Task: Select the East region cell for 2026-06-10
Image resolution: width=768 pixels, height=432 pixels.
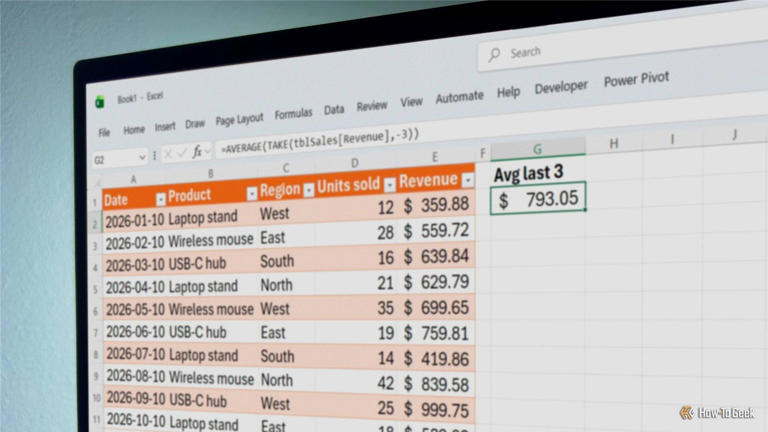Action: point(287,333)
